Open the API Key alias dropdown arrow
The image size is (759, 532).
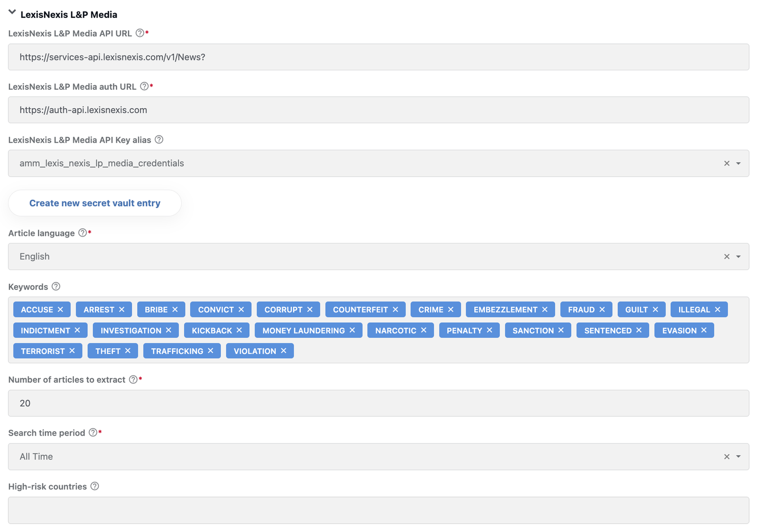[x=739, y=163]
